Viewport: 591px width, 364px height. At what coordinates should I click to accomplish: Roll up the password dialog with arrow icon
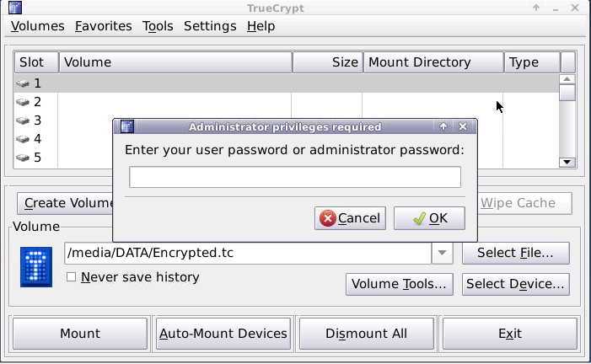[444, 127]
